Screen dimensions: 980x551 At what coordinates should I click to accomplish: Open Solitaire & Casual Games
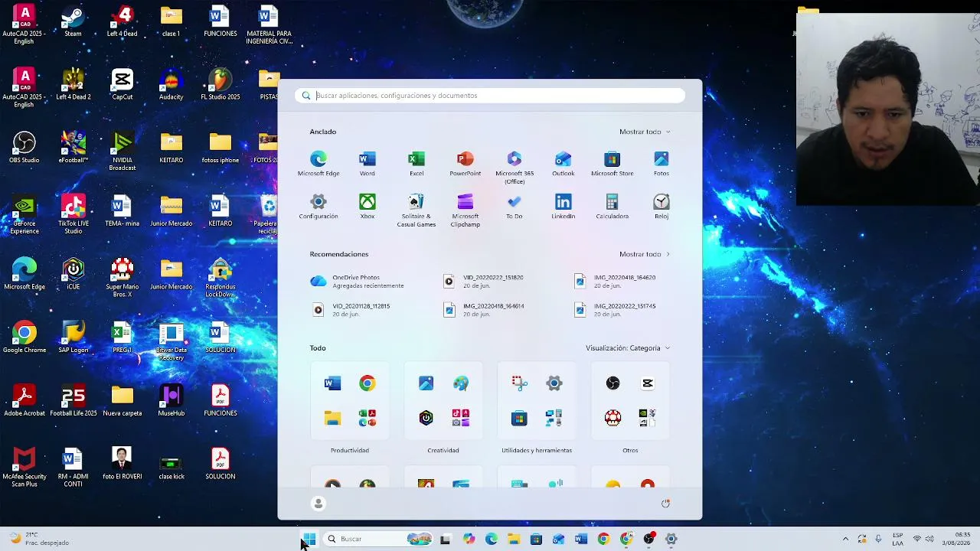point(416,210)
